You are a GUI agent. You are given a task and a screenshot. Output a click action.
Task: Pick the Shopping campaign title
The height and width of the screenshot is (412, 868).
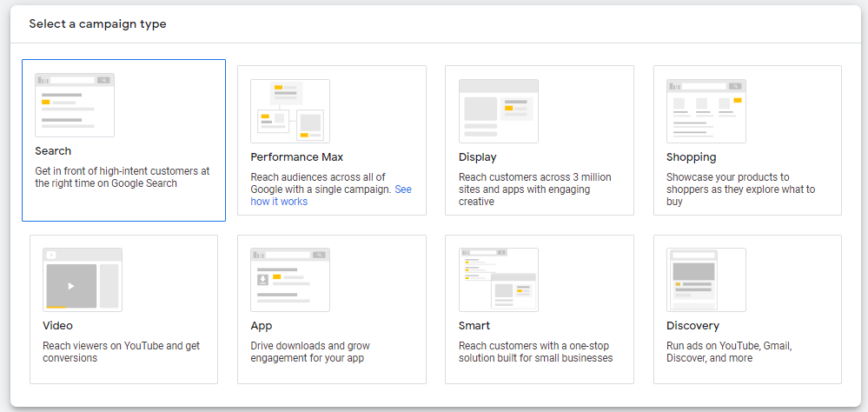point(691,157)
